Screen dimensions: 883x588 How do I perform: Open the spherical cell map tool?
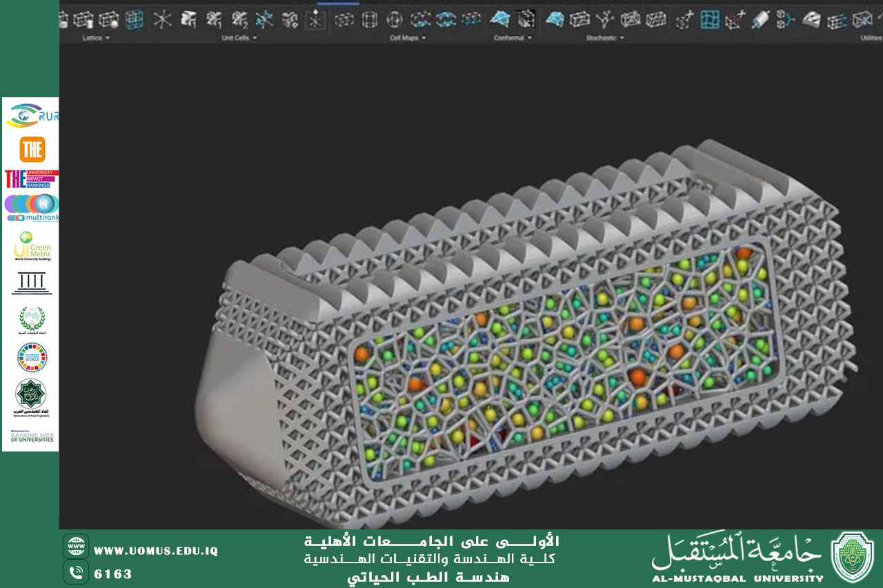393,19
